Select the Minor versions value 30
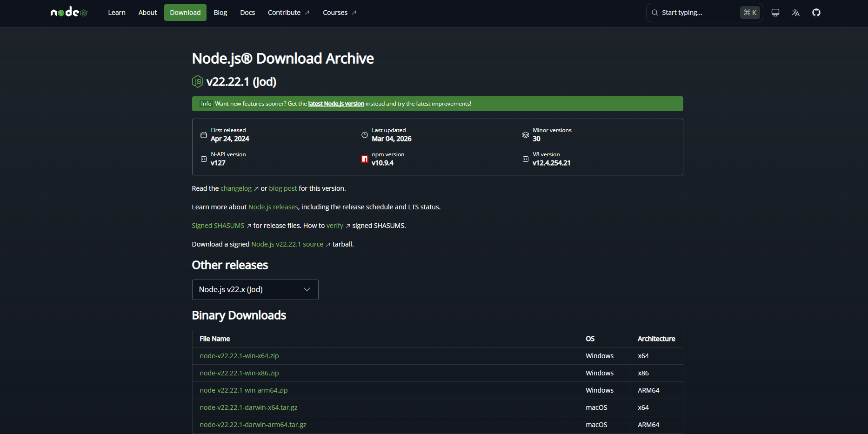The width and height of the screenshot is (868, 434). pos(536,139)
